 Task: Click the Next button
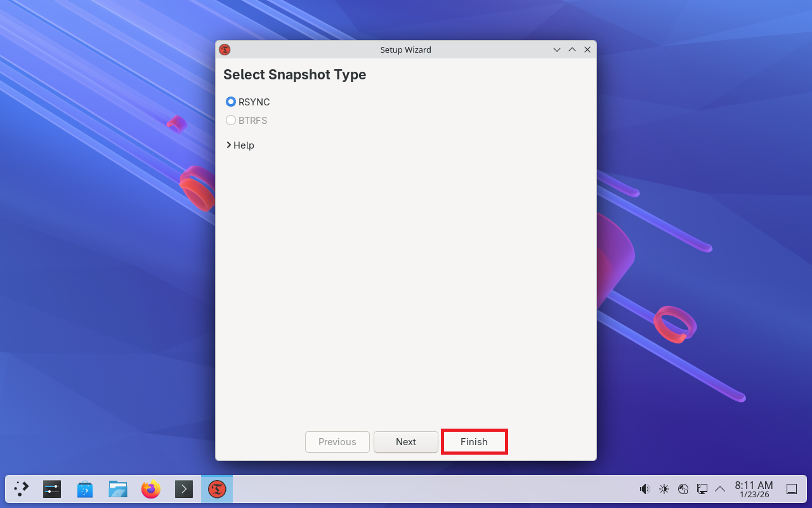click(406, 442)
